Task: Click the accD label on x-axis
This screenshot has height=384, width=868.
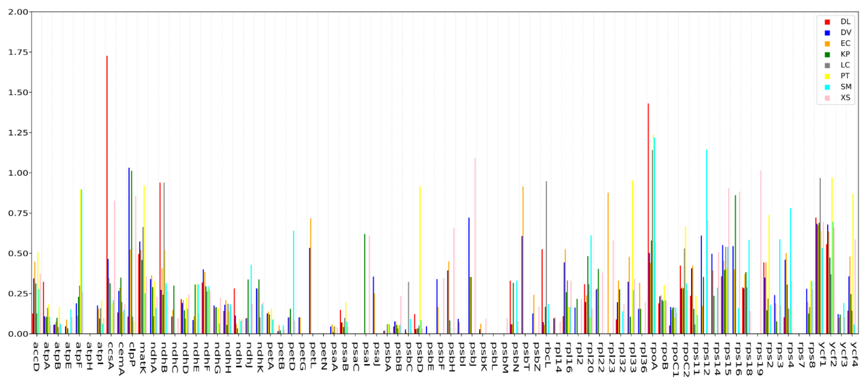Action: coord(36,356)
